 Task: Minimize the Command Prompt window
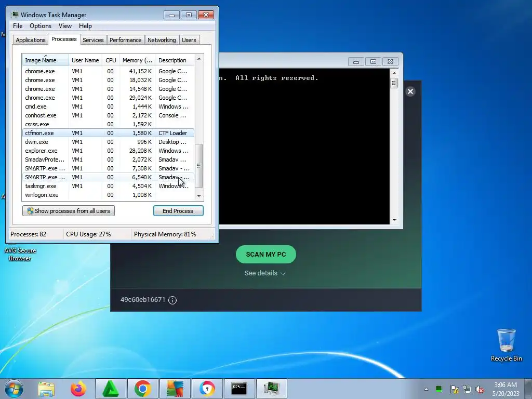click(x=356, y=62)
